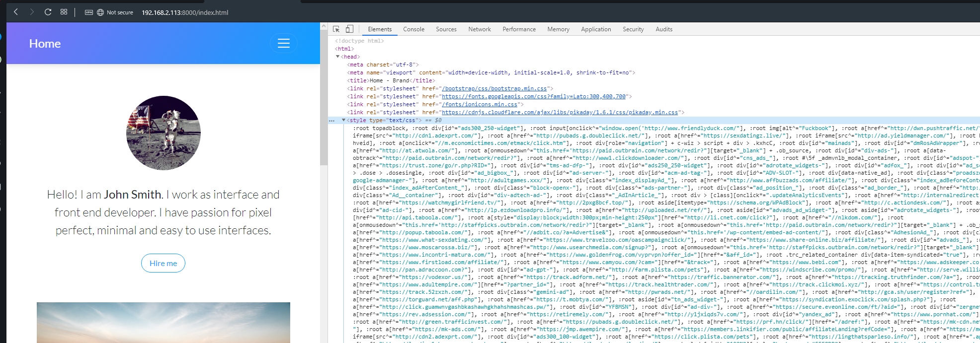Screen dimensions: 980x343
Task: Toggle the hamburger navigation menu
Action: click(284, 43)
